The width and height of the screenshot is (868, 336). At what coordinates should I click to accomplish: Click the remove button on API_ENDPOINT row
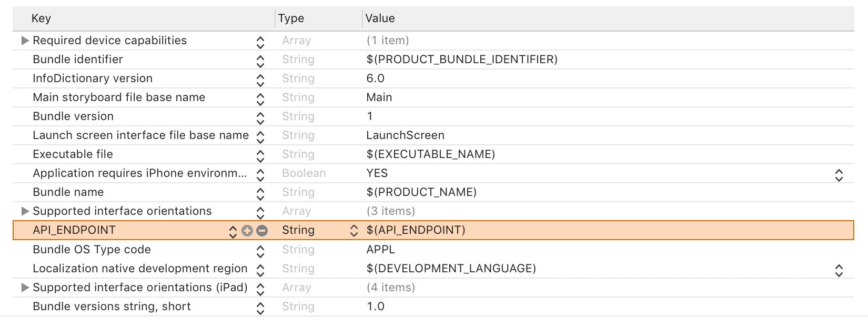(x=261, y=230)
